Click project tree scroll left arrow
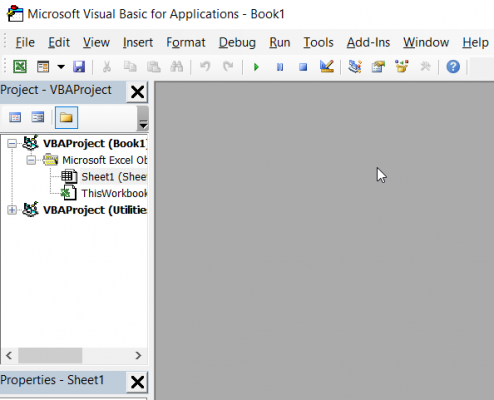This screenshot has height=400, width=494. tap(9, 355)
